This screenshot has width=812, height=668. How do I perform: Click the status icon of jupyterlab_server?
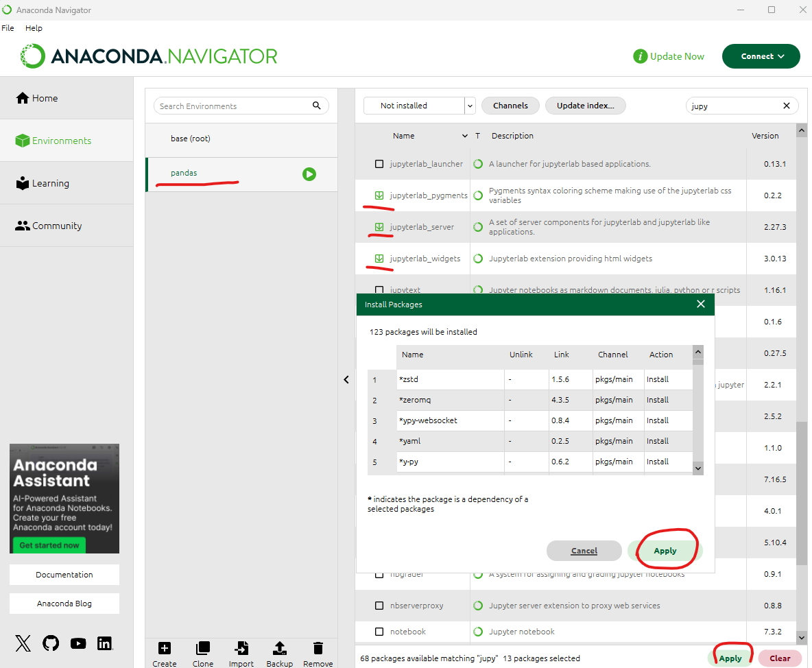click(478, 227)
